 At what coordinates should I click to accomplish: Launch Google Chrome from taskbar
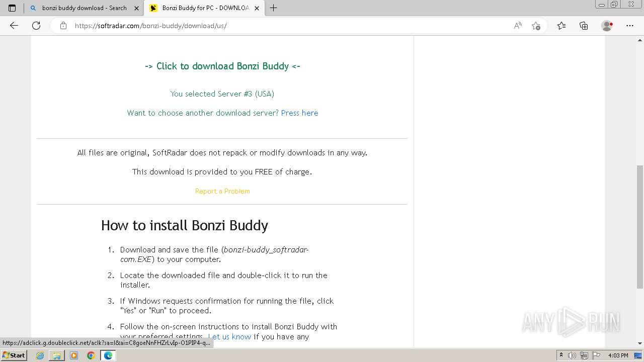pyautogui.click(x=91, y=355)
